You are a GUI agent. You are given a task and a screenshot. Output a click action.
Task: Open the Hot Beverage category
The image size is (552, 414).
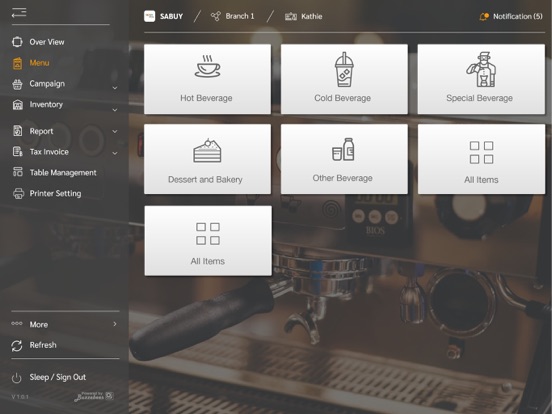coord(207,79)
